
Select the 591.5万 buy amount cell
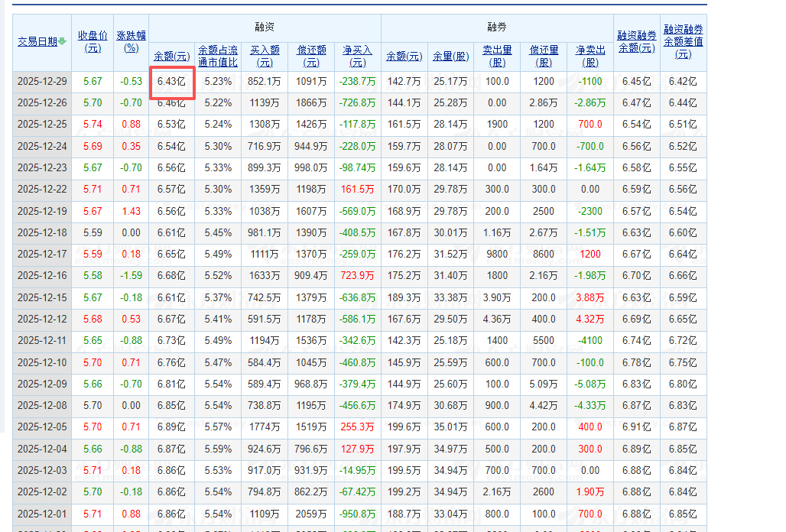(265, 320)
